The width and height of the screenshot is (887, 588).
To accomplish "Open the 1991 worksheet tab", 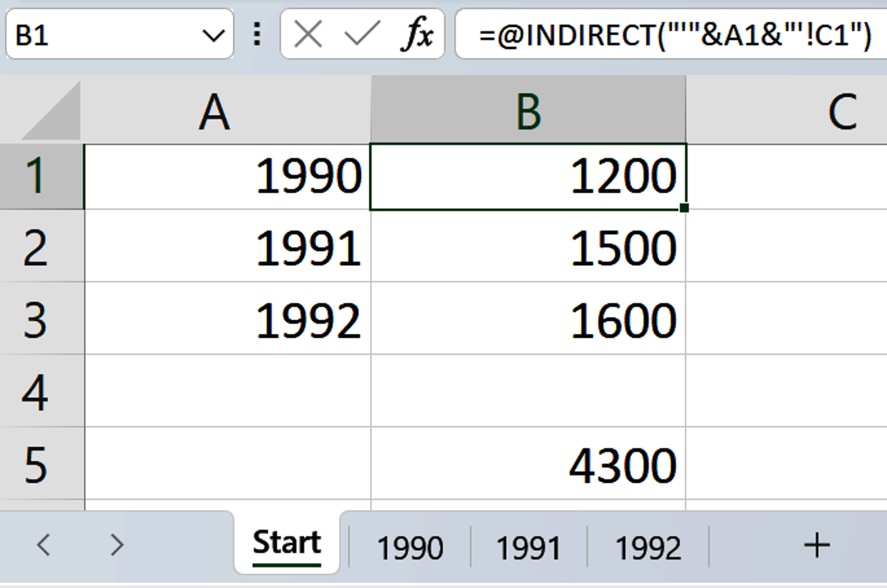I will pos(529,547).
